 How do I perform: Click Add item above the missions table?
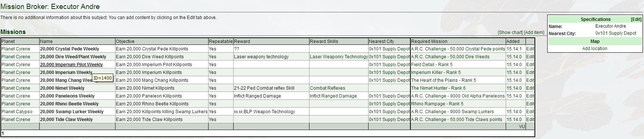click(x=534, y=33)
